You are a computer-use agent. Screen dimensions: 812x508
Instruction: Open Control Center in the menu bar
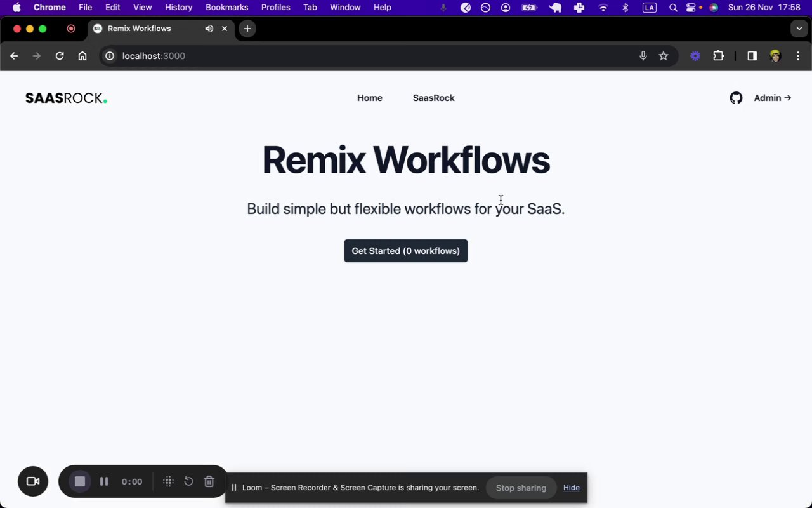coord(691,8)
